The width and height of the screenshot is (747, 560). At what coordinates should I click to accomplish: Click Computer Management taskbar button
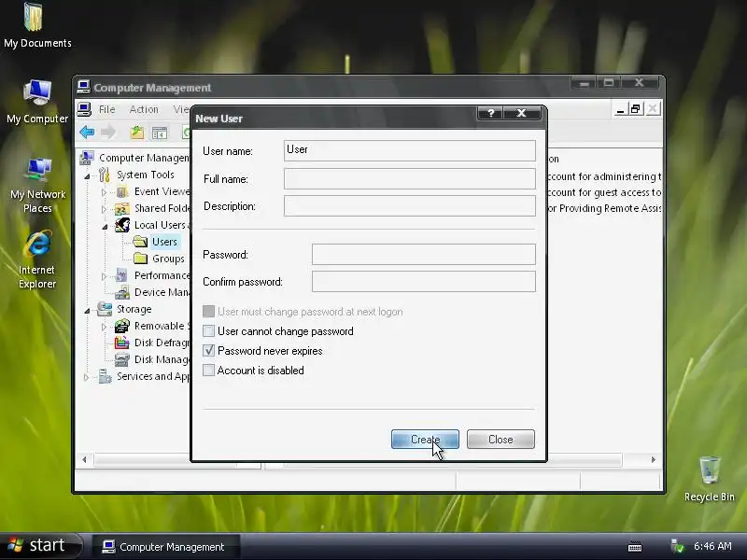pos(165,547)
